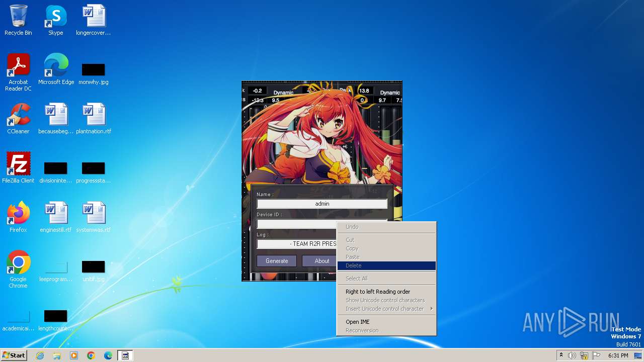Image resolution: width=644 pixels, height=362 pixels.
Task: Open the longercover Word document icon
Action: (94, 21)
